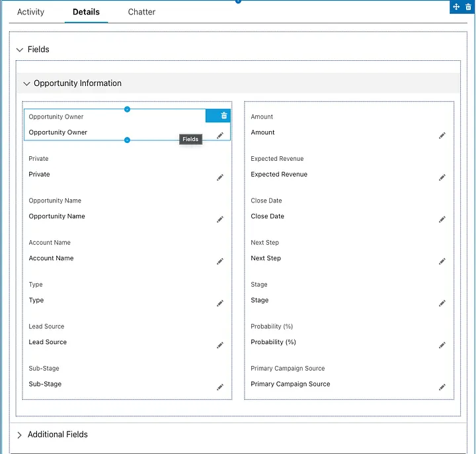Edit the Type field pencil icon
The width and height of the screenshot is (476, 454).
point(220,303)
